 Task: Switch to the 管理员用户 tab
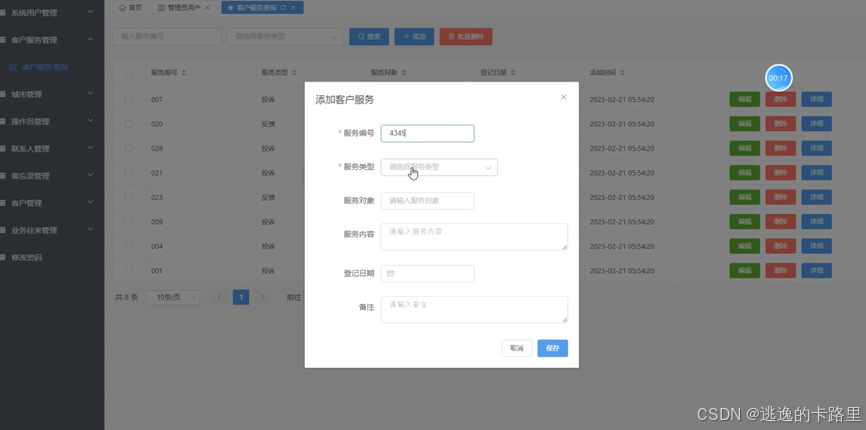pyautogui.click(x=183, y=8)
